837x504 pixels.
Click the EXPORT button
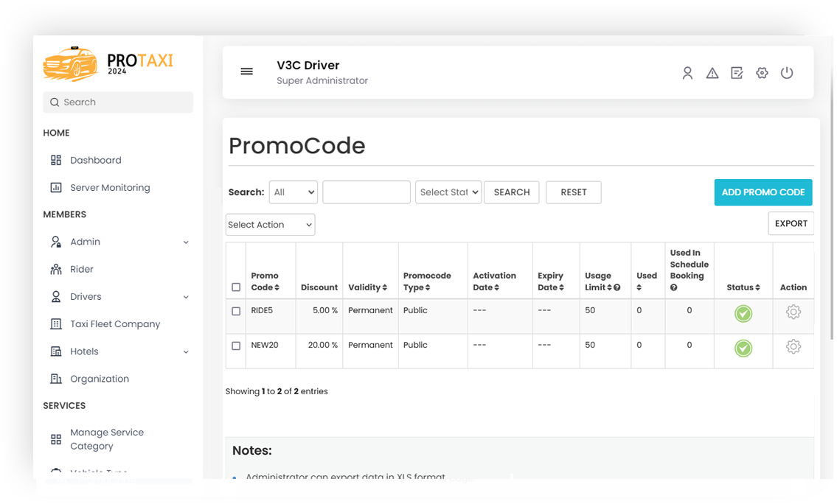(x=791, y=223)
